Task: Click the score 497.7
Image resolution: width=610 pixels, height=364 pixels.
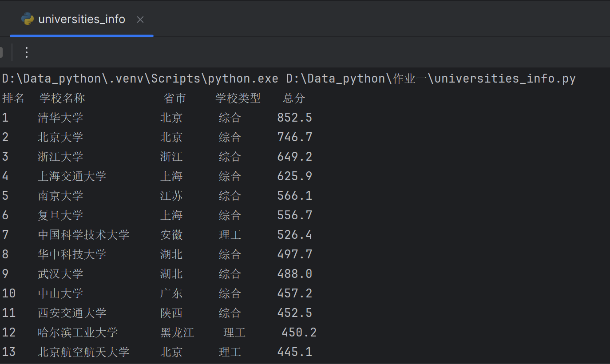Action: (295, 254)
